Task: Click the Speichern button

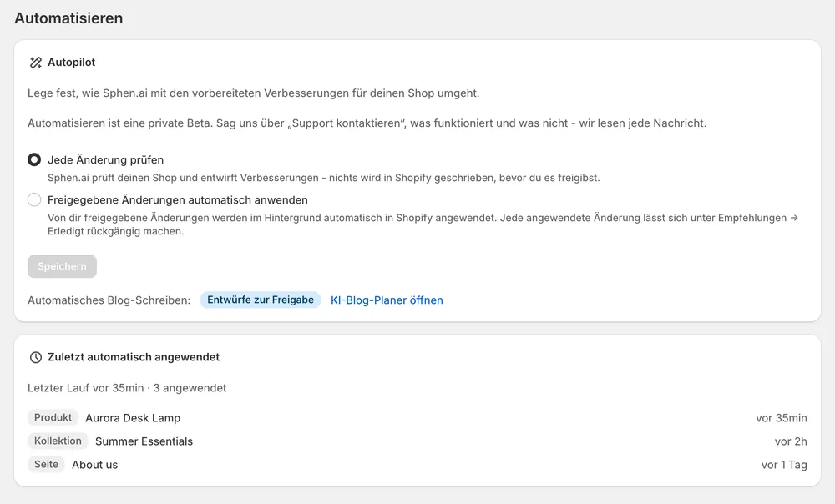Action: [63, 266]
